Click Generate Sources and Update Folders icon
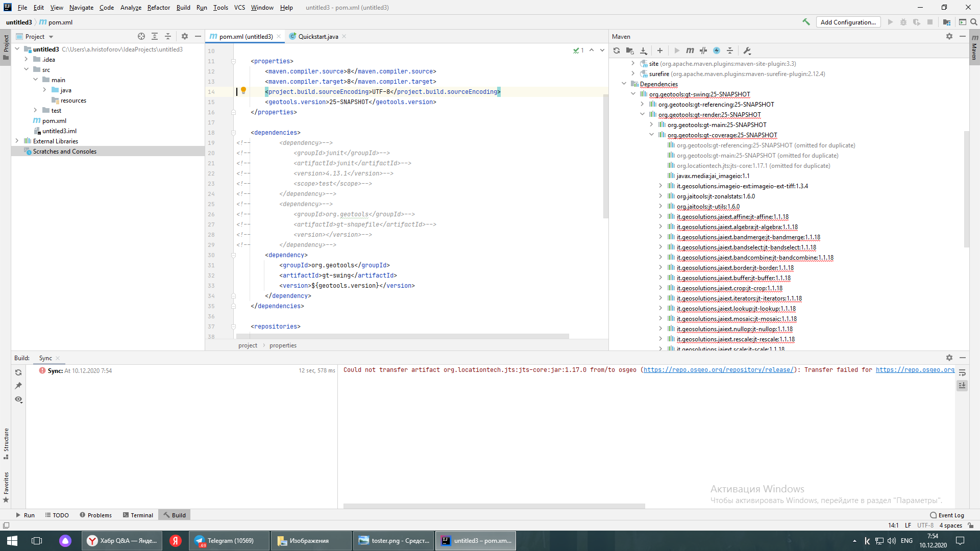The image size is (980, 551). pyautogui.click(x=630, y=51)
